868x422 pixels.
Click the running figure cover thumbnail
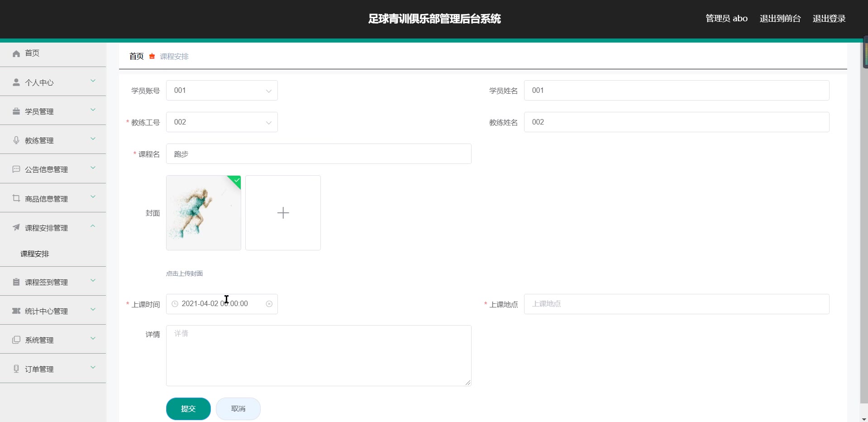click(x=204, y=213)
